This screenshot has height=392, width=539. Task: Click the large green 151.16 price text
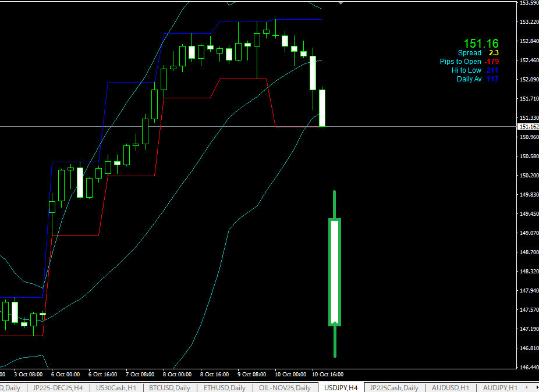[481, 44]
